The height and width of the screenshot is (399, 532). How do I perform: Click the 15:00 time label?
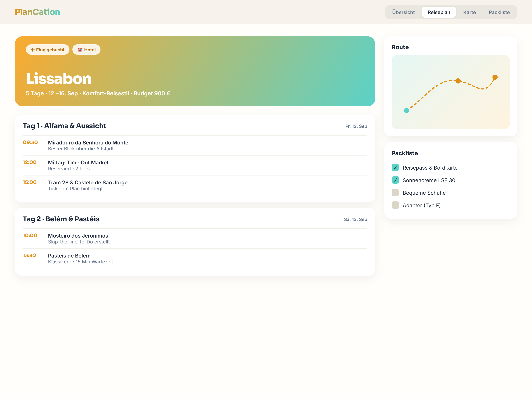pyautogui.click(x=30, y=182)
